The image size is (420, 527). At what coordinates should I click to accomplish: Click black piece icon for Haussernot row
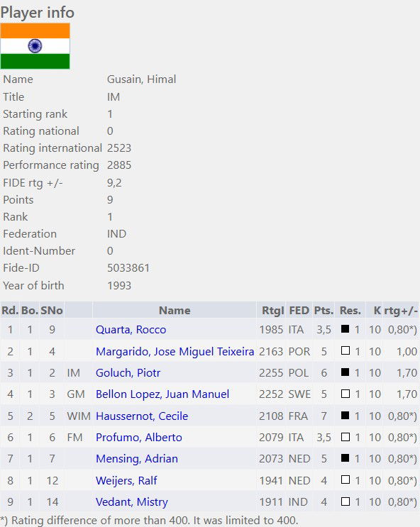[x=345, y=415]
